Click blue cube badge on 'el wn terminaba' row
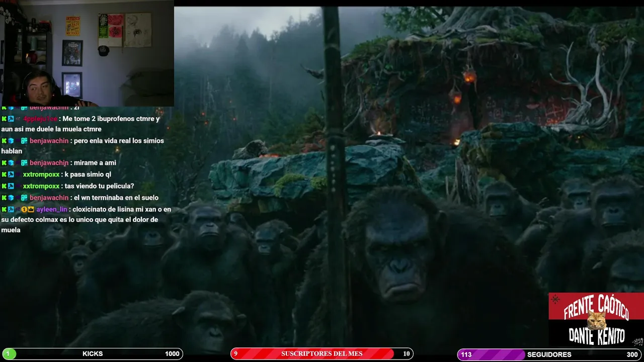This screenshot has width=644, height=362. click(x=11, y=198)
